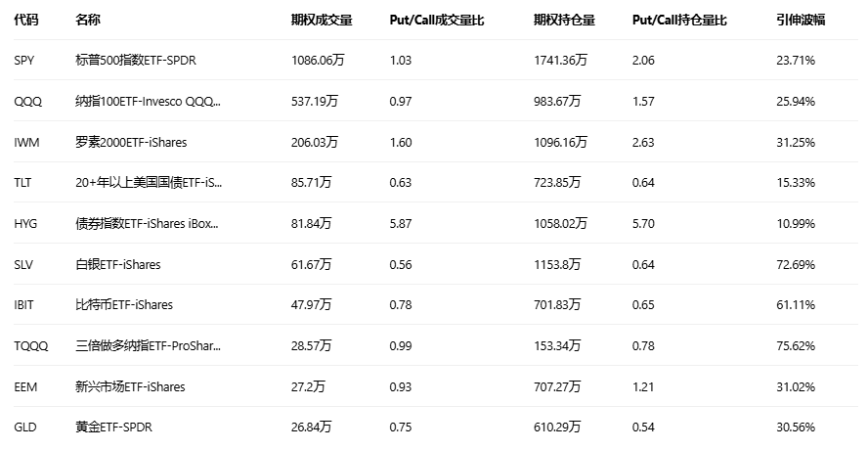Sort by 期权成交量 column header
Screen dimensions: 868x450
tap(322, 20)
